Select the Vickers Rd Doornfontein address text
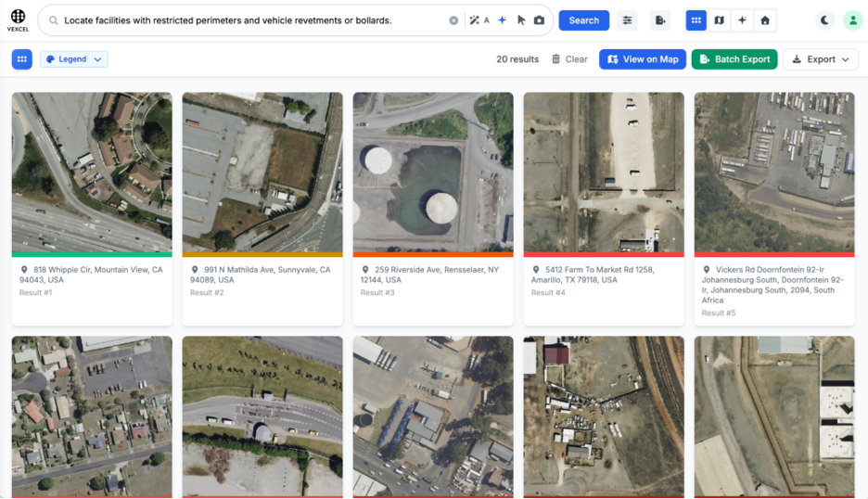The height and width of the screenshot is (499, 868). (x=772, y=285)
